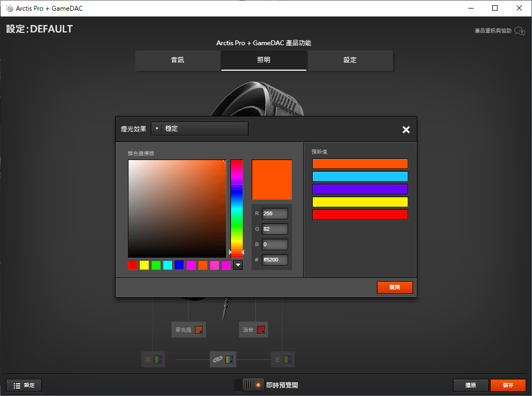532x396 pixels.
Task: Select the cyan quick color swatch
Action: [168, 265]
